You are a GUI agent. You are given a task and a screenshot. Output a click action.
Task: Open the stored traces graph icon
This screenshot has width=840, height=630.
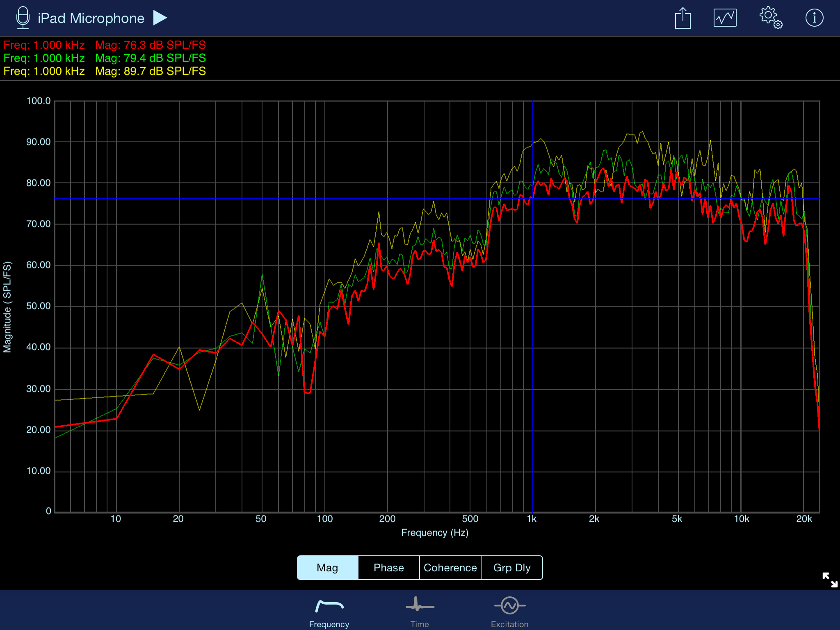coord(725,18)
